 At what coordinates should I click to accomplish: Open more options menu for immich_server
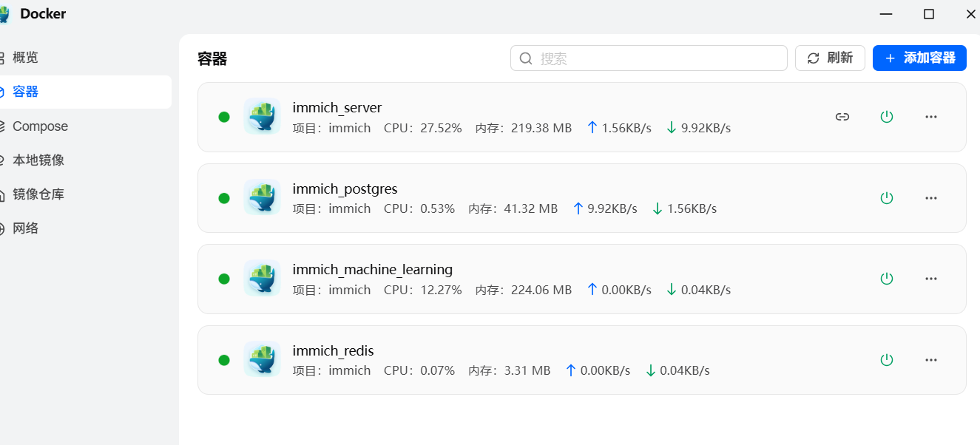[x=931, y=117]
